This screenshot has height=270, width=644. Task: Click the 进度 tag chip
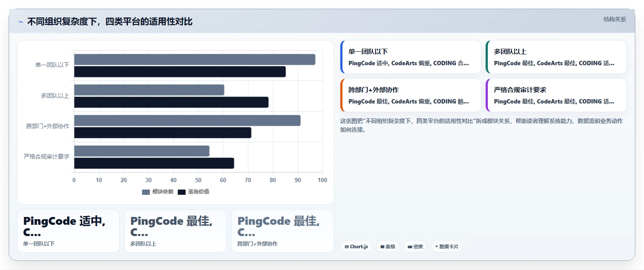click(415, 247)
